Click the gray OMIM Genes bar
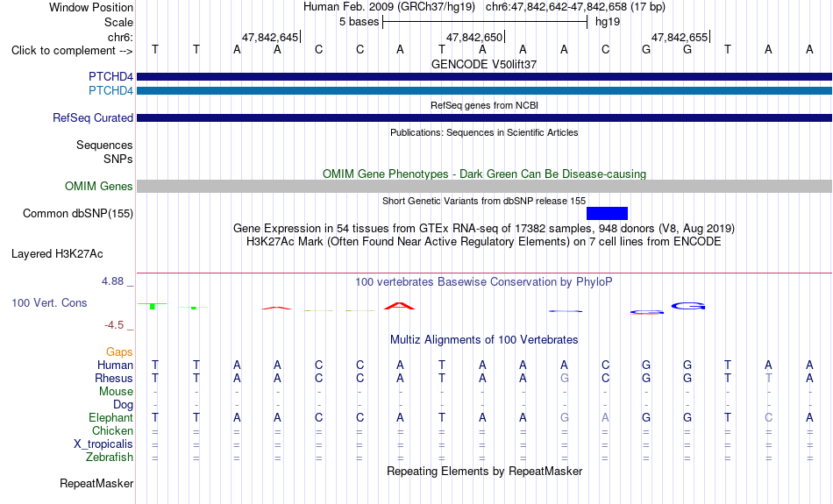Image resolution: width=833 pixels, height=504 pixels. click(484, 187)
